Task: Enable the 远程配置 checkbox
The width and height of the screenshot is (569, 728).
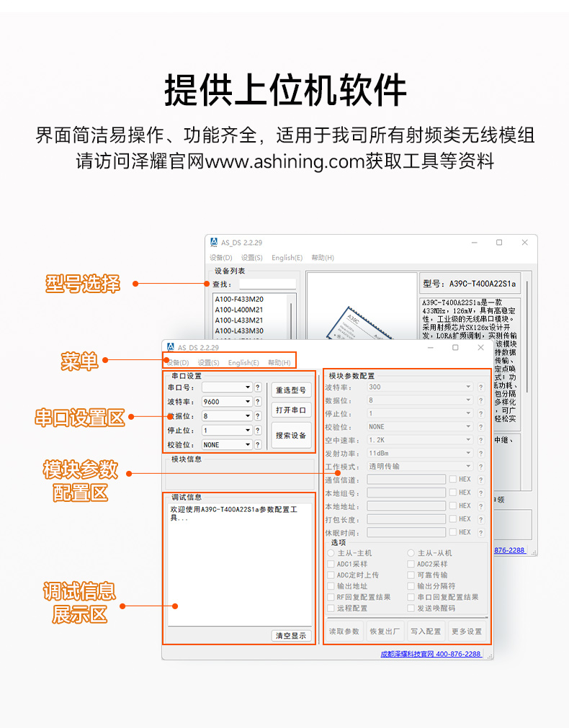Action: point(331,608)
